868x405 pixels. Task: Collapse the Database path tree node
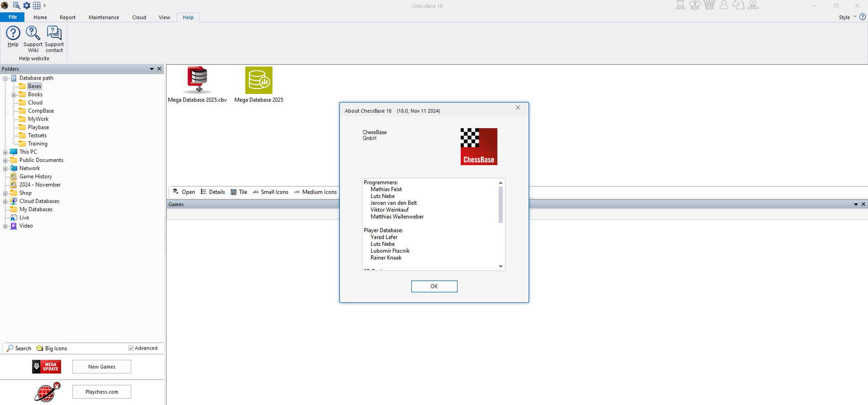point(5,78)
